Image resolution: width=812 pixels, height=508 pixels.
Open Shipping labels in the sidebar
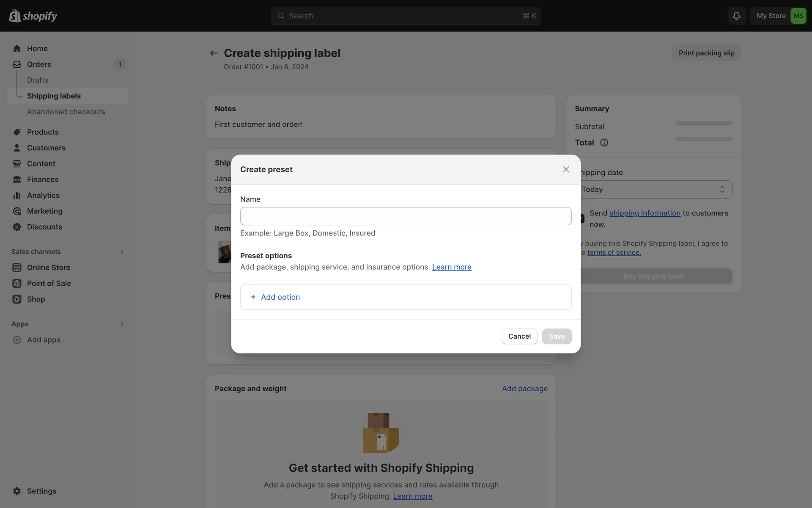pyautogui.click(x=54, y=96)
